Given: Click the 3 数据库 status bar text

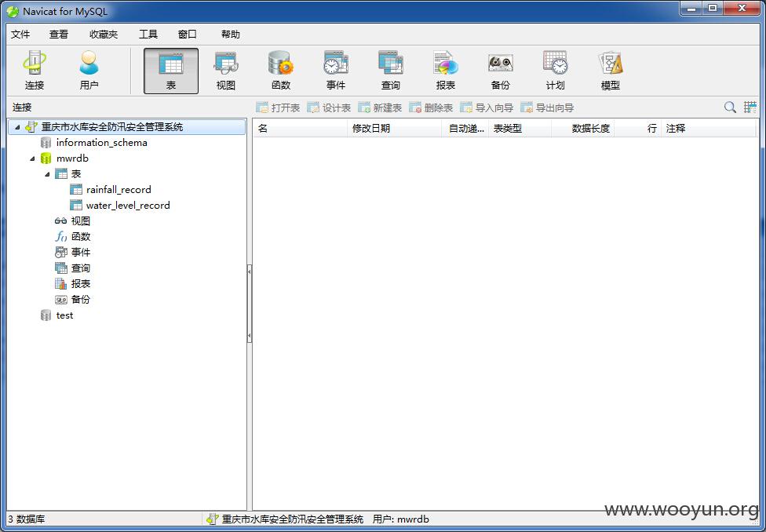Looking at the screenshot, I should click(26, 519).
